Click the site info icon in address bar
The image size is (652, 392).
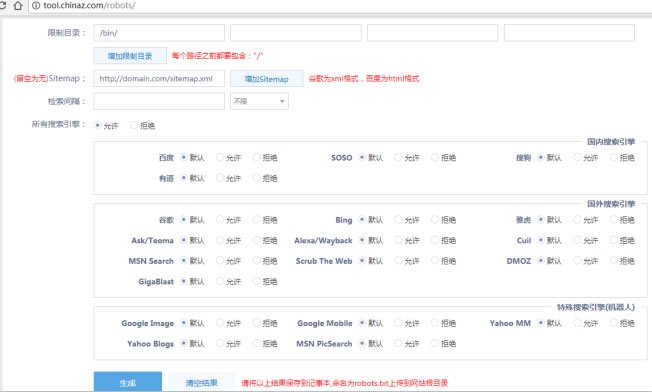[36, 5]
